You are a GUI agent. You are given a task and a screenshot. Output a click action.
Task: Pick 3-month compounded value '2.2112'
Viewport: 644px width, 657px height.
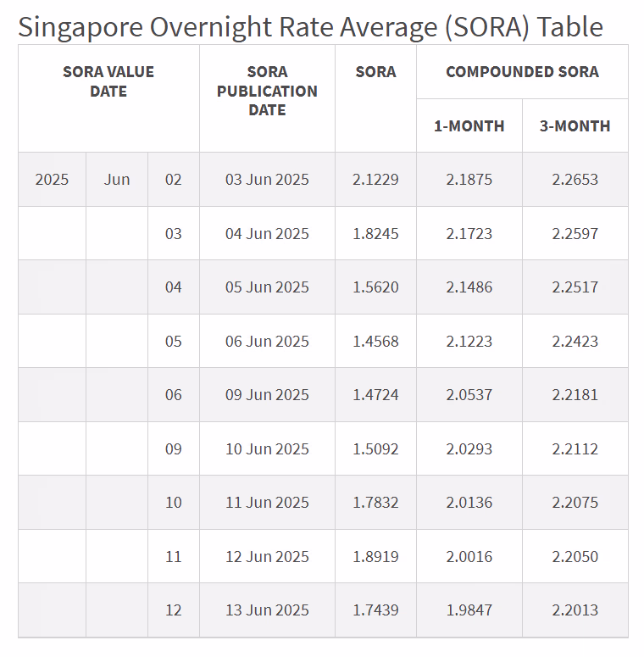(x=575, y=448)
